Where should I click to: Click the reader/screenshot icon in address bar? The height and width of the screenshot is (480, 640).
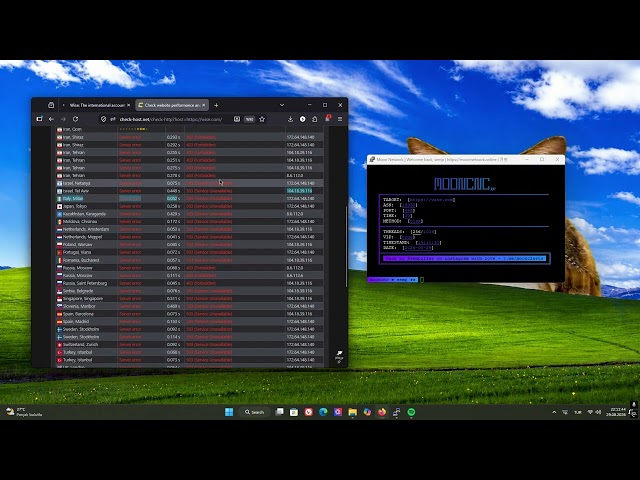[237, 119]
